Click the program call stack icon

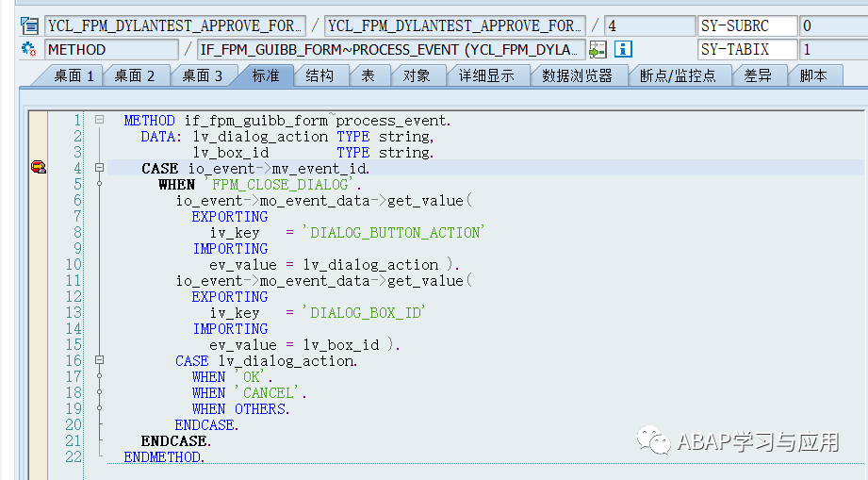pyautogui.click(x=29, y=25)
